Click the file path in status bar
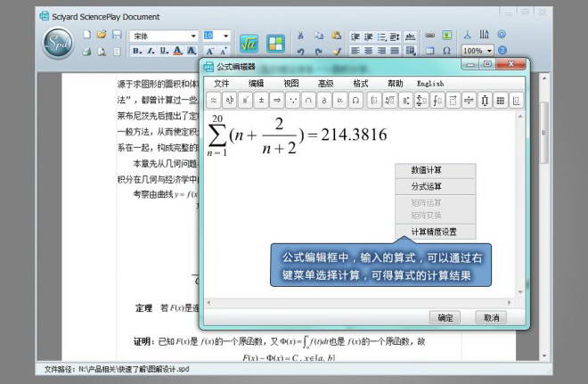This screenshot has width=588, height=384. pyautogui.click(x=117, y=369)
